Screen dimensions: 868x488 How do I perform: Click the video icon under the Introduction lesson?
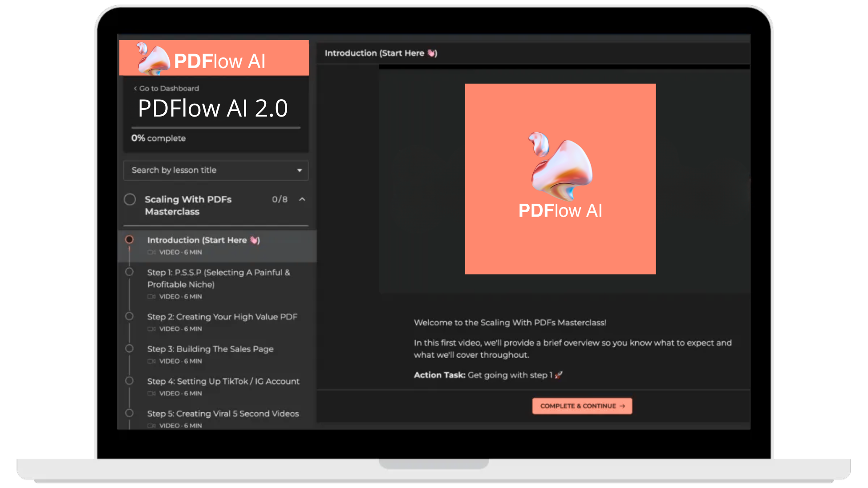[x=151, y=252]
